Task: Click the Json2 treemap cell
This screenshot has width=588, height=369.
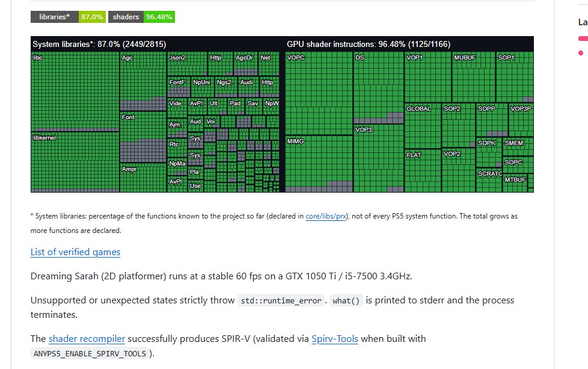Action: [x=187, y=64]
